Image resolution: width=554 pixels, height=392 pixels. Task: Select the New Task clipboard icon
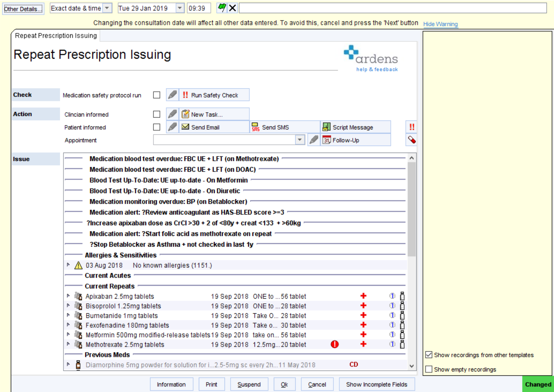(185, 114)
